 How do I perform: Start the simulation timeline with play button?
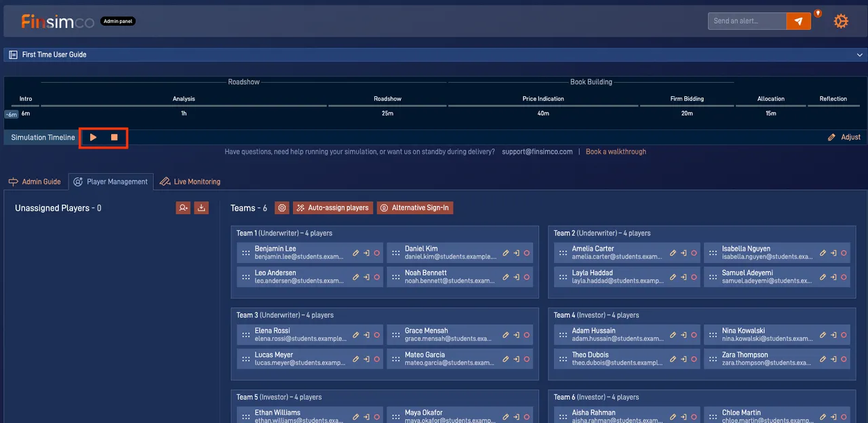(x=94, y=138)
